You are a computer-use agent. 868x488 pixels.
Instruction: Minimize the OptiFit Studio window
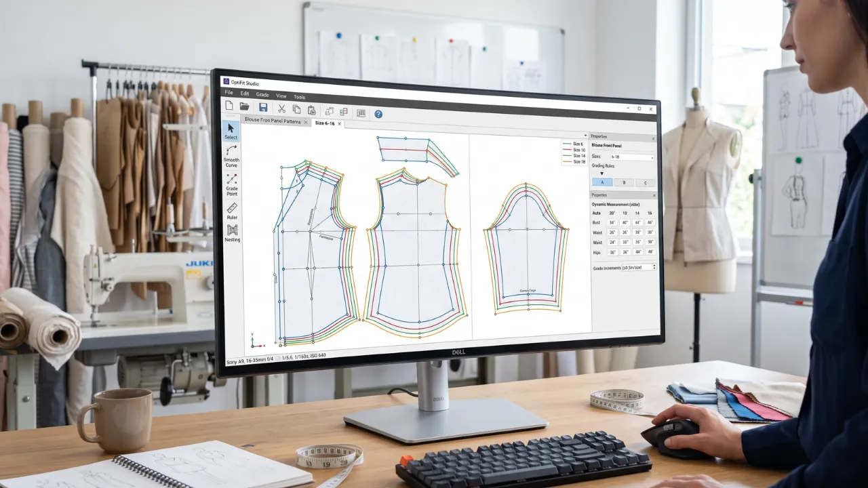click(x=627, y=108)
